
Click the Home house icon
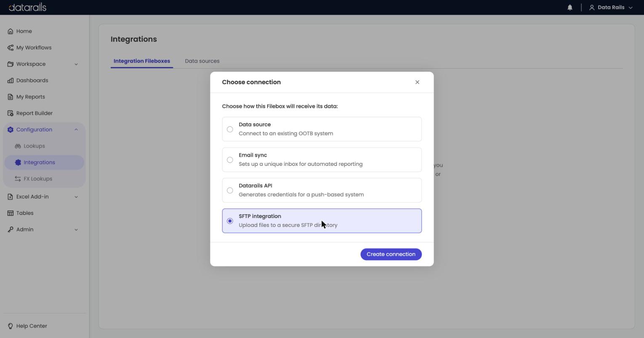point(11,31)
